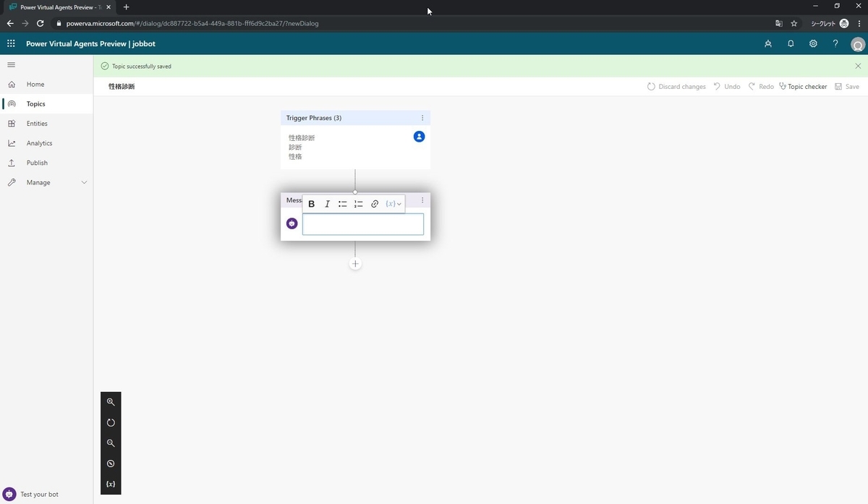Close the Power Virtual Agents browser tab
The image size is (868, 504).
110,7
